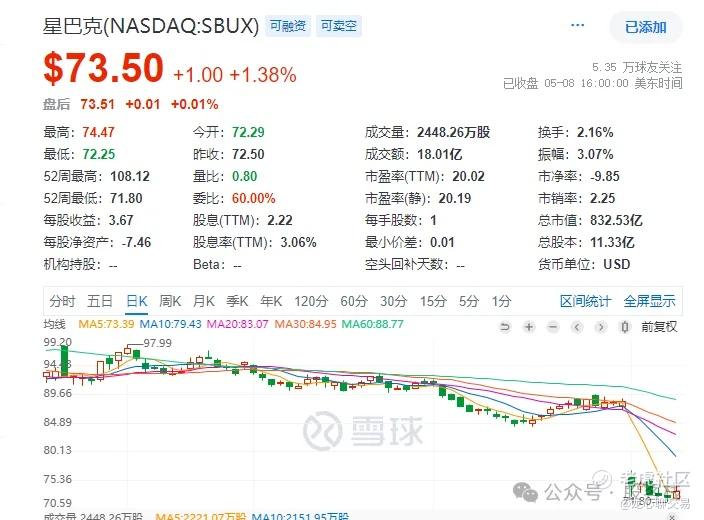The width and height of the screenshot is (704, 520).
Task: Open the 区间统计 range statistics link
Action: [x=585, y=301]
